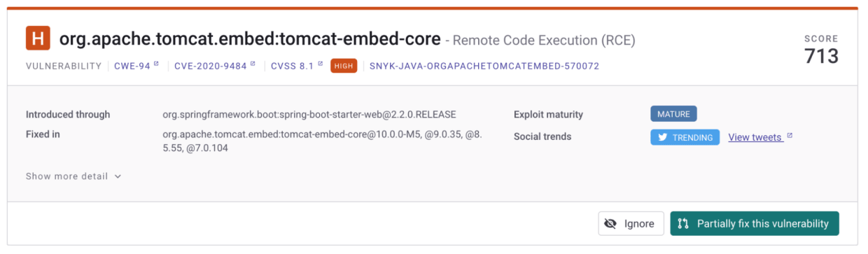Click external link icon after CVSS 8.1
The image size is (868, 254).
pos(321,64)
